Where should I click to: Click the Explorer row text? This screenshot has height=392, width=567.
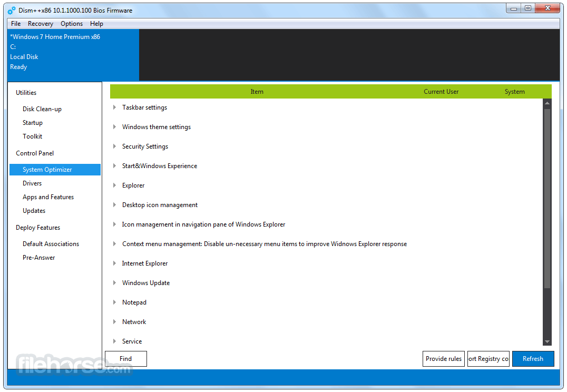click(x=133, y=185)
